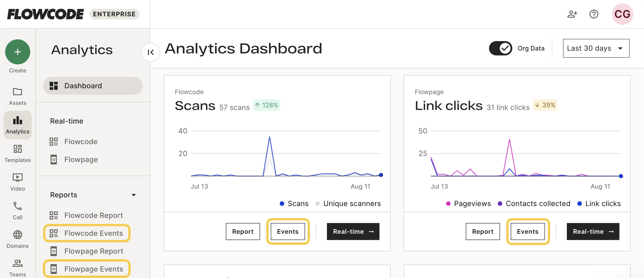Open Flowcode Report menu item
The height and width of the screenshot is (278, 644).
point(94,215)
